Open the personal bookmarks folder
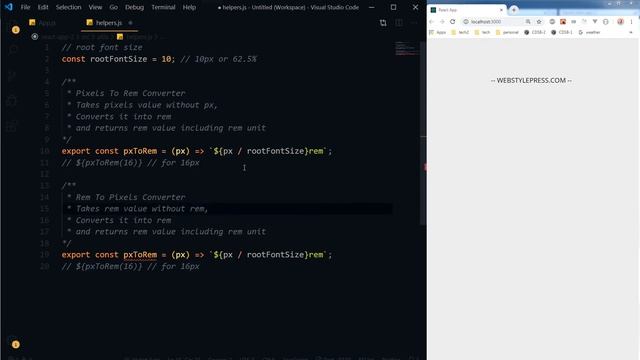Image resolution: width=640 pixels, height=360 pixels. tap(507, 32)
